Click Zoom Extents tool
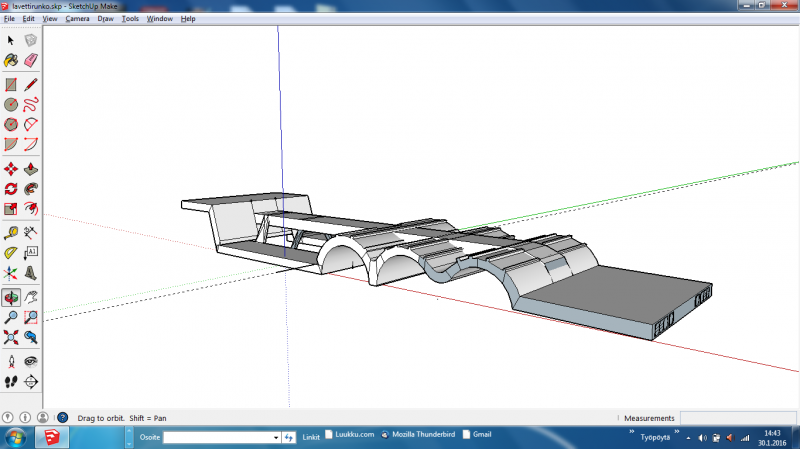Screen dimensions: 800x449 point(11,337)
